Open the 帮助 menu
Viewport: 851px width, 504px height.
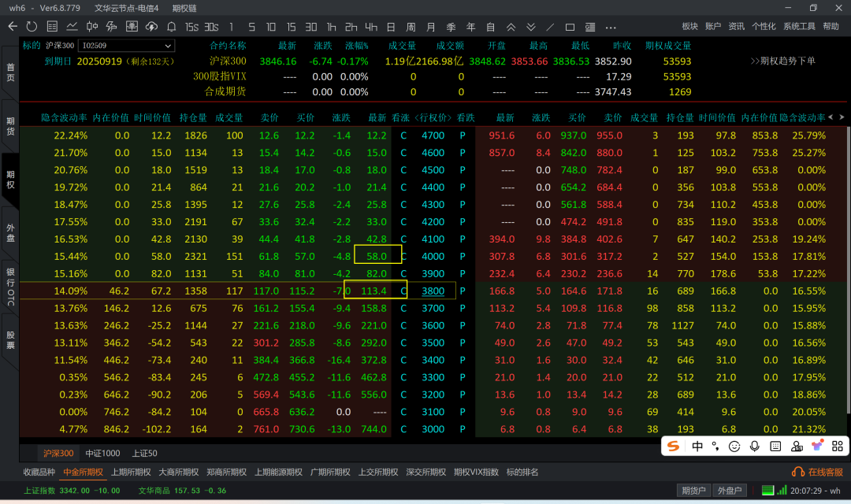(831, 26)
